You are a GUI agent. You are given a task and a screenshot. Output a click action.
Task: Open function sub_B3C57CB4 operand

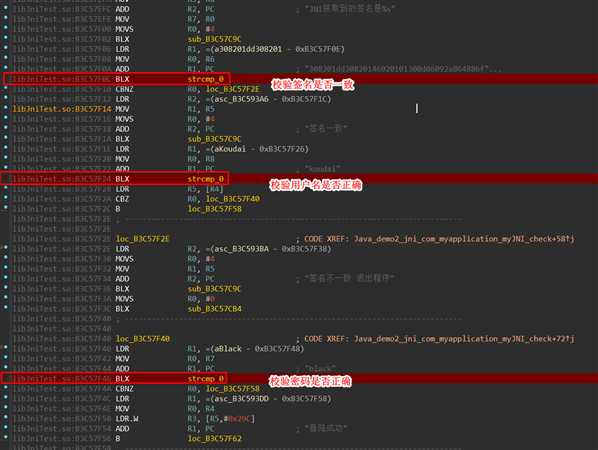[x=215, y=309]
